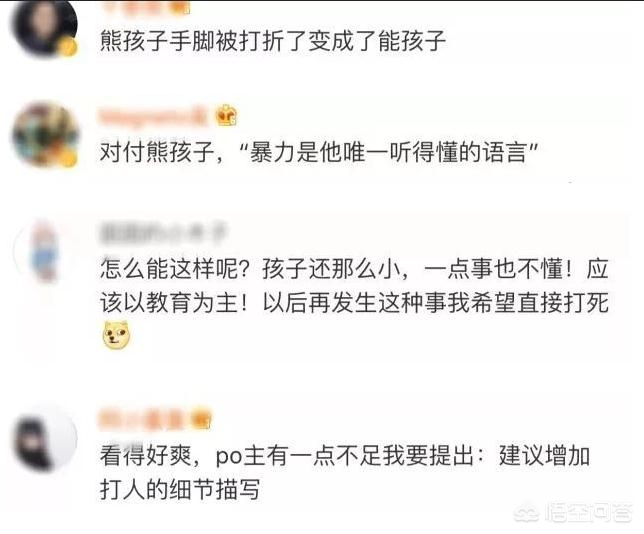Click the orange badge on second avatar
The image size is (644, 534).
point(69,158)
